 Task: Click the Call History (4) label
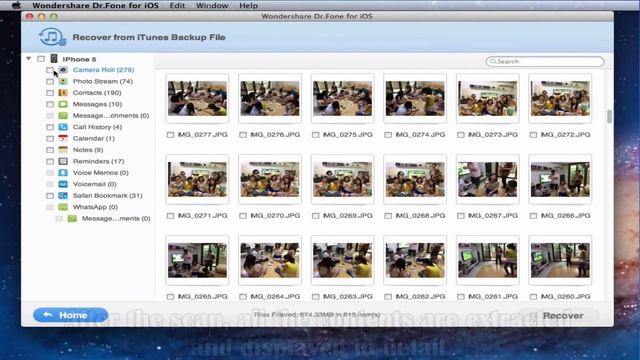pyautogui.click(x=97, y=127)
